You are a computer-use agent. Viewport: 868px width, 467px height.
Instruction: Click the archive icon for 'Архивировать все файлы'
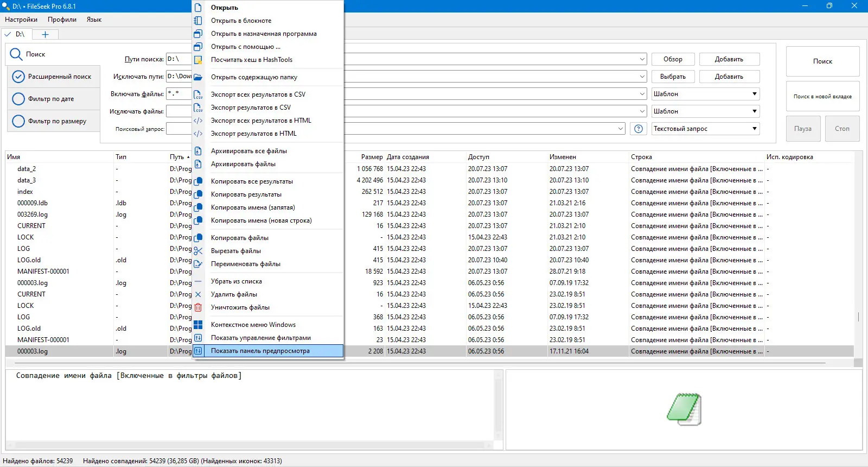pyautogui.click(x=198, y=151)
